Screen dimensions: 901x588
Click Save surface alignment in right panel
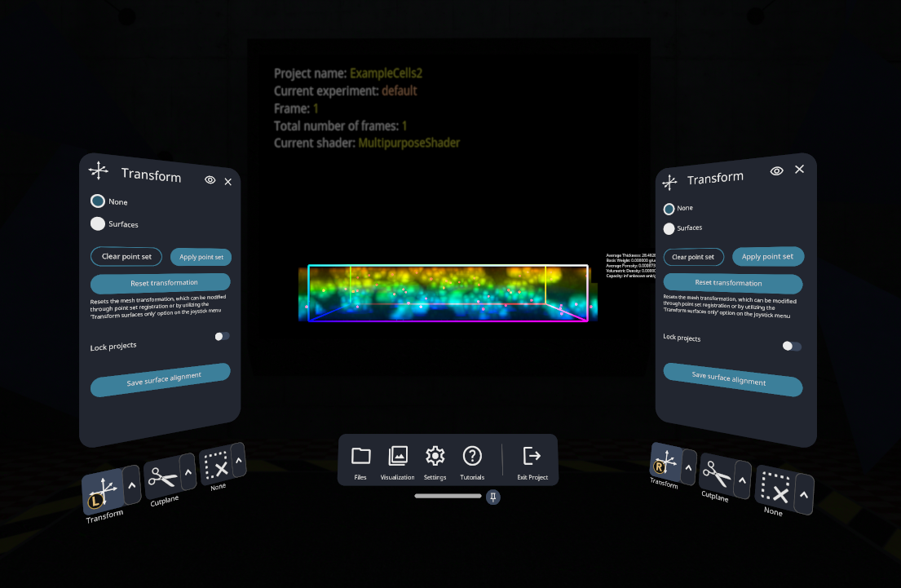tap(733, 379)
